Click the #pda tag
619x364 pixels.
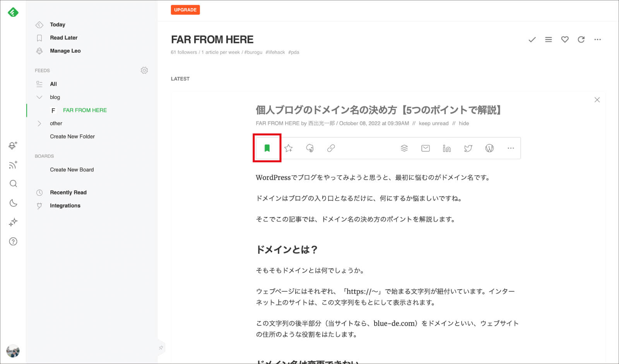tap(294, 52)
